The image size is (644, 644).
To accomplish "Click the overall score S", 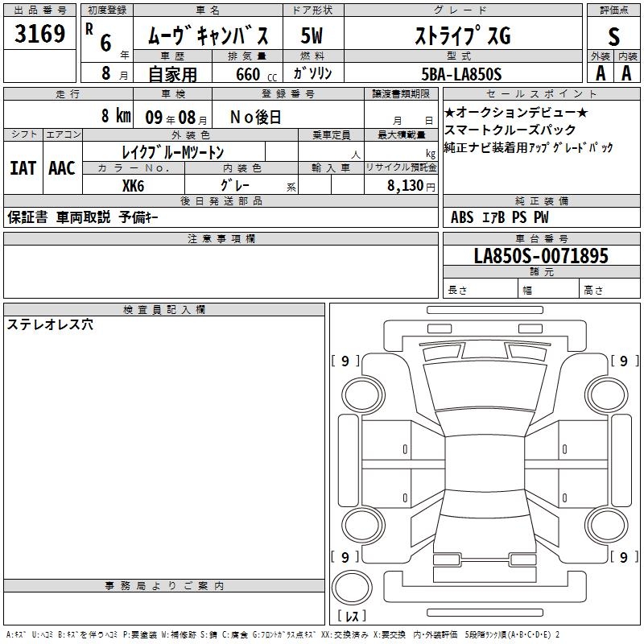I will [x=613, y=36].
